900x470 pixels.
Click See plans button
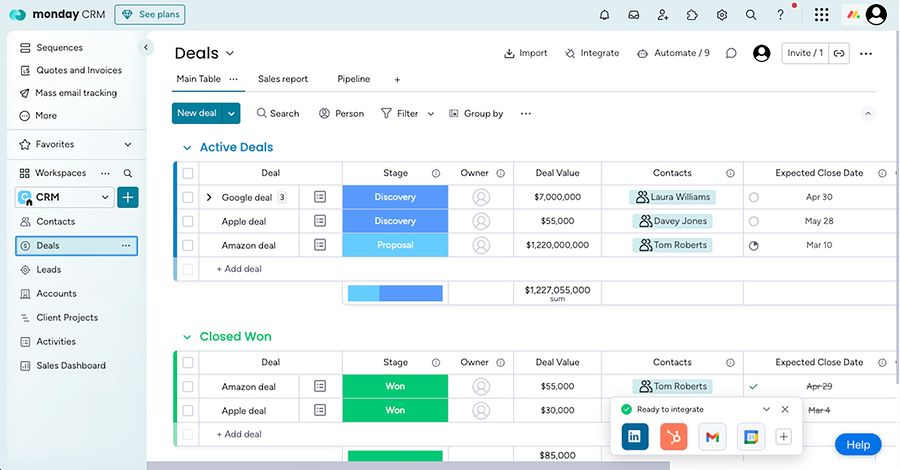(150, 14)
